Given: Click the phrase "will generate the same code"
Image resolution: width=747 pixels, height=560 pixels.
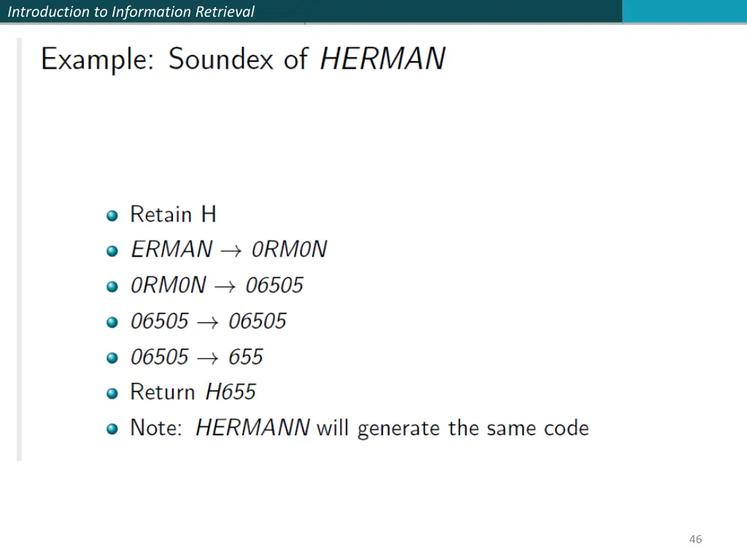Looking at the screenshot, I should tap(452, 428).
